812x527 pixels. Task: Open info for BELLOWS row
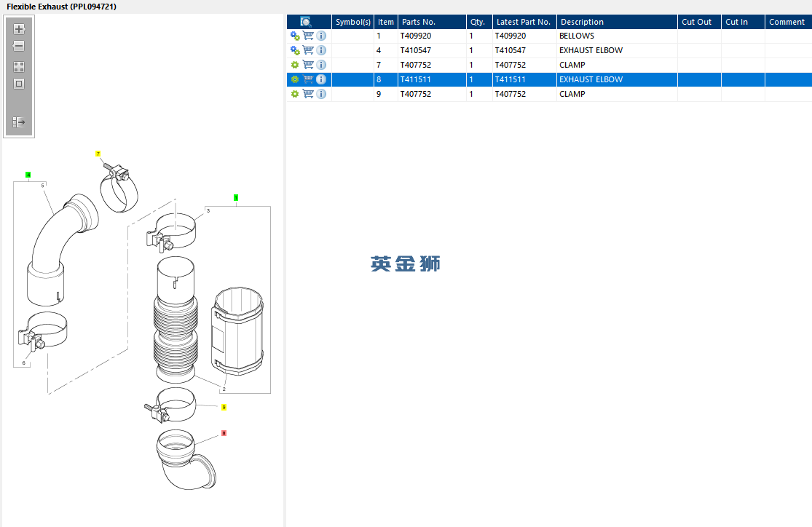click(321, 36)
